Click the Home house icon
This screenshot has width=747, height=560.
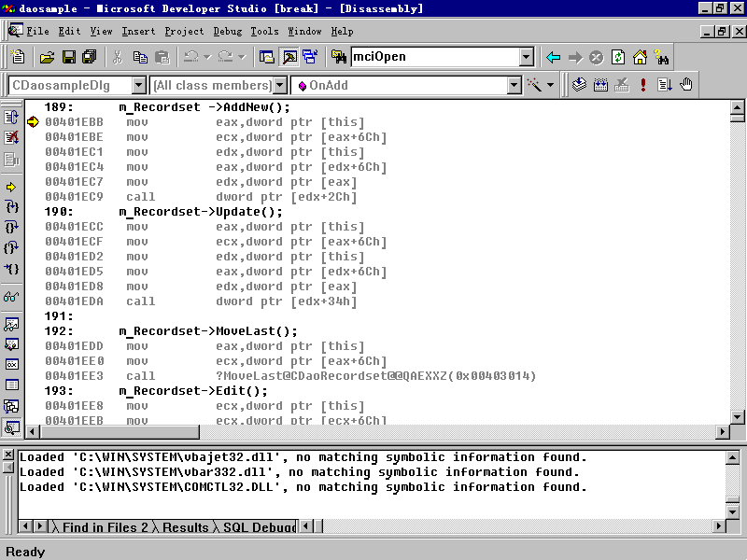(x=640, y=58)
